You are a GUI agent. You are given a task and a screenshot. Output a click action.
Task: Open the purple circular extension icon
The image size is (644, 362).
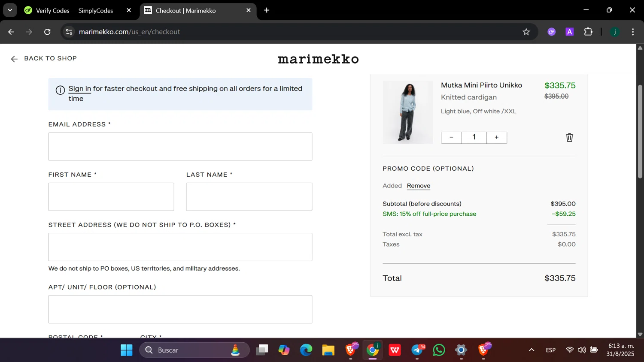pyautogui.click(x=551, y=32)
